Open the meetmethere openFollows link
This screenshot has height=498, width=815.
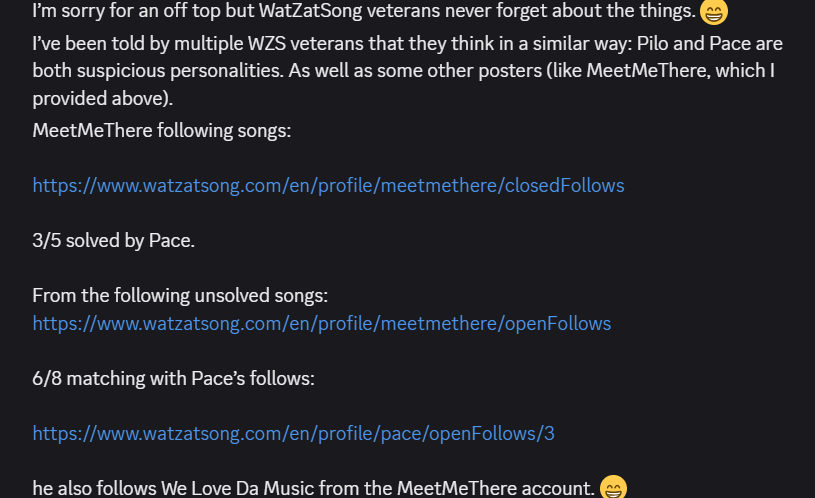tap(321, 323)
